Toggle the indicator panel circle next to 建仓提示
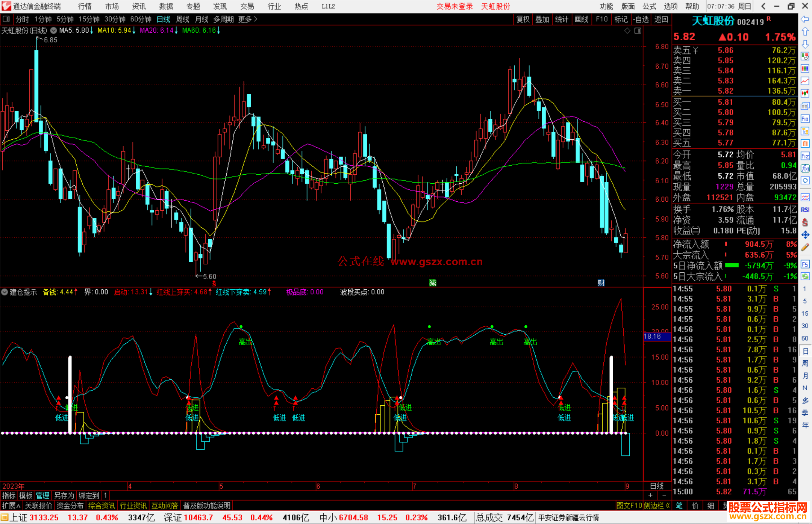This screenshot has width=812, height=524. tap(5, 292)
